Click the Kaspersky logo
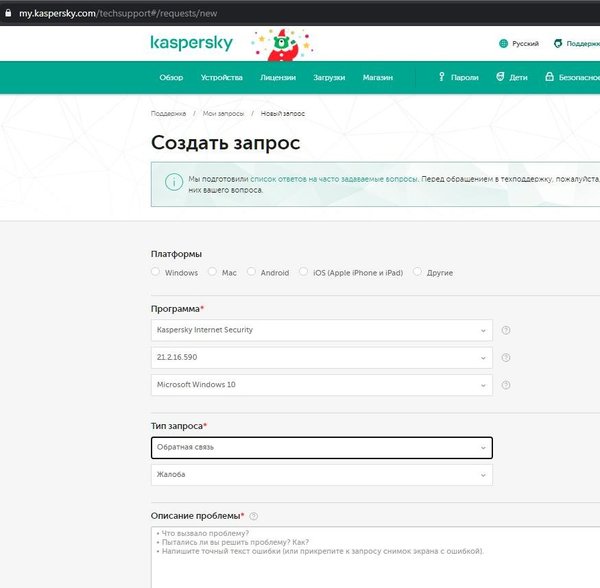Viewport: 600px width, 588px height. pyautogui.click(x=191, y=43)
